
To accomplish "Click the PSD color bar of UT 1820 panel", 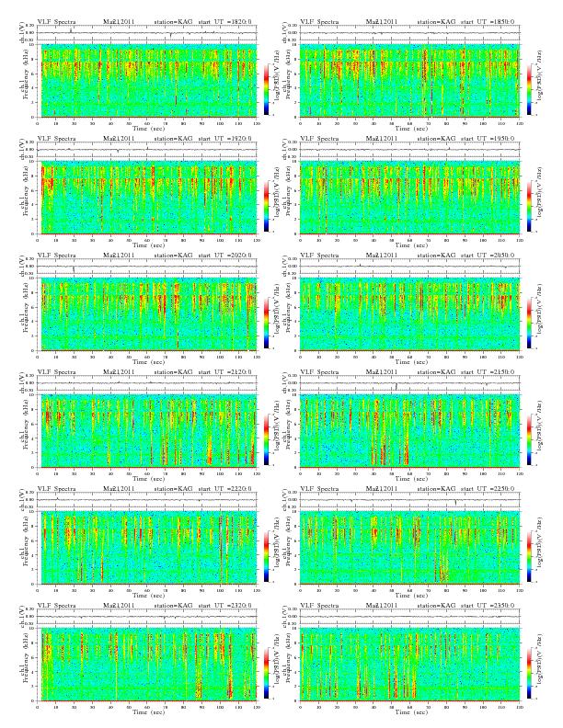I will pos(266,89).
